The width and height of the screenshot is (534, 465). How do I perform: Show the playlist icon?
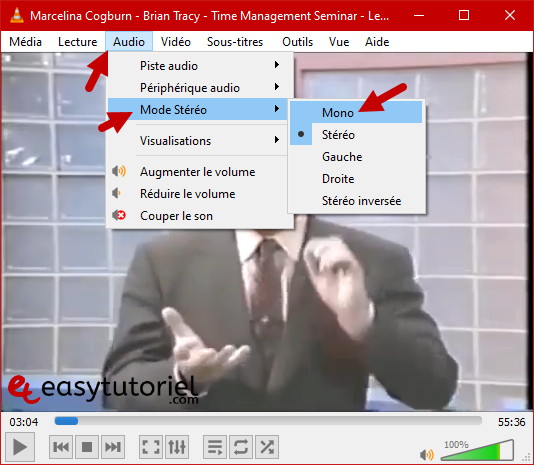tap(215, 447)
